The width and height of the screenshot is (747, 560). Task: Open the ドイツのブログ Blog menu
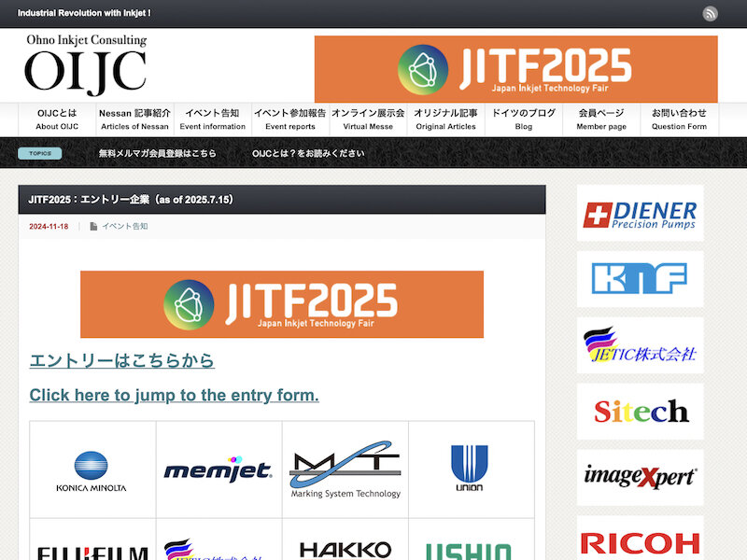(x=524, y=119)
